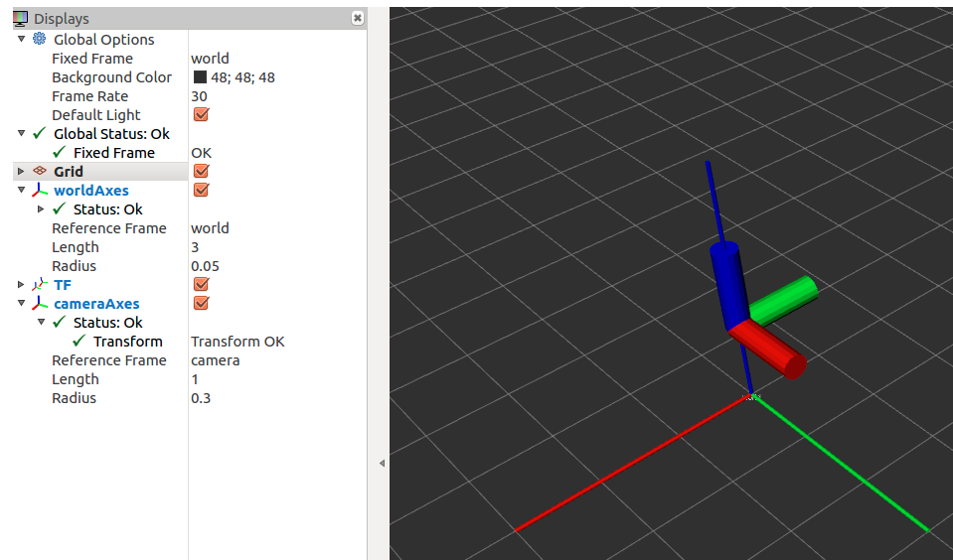This screenshot has height=560, width=953.
Task: Click the Background Color property label
Action: pyautogui.click(x=112, y=77)
